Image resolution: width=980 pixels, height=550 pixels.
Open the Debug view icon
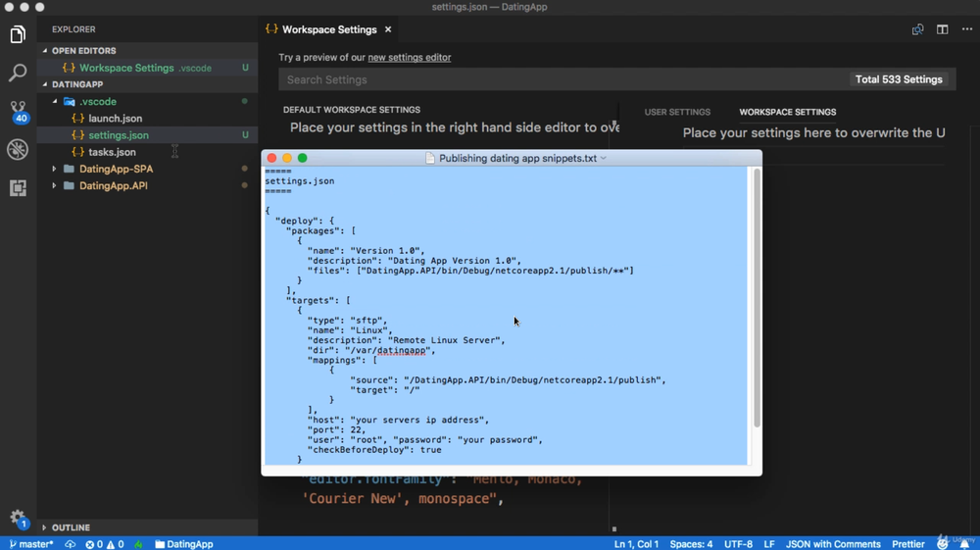pos(18,149)
